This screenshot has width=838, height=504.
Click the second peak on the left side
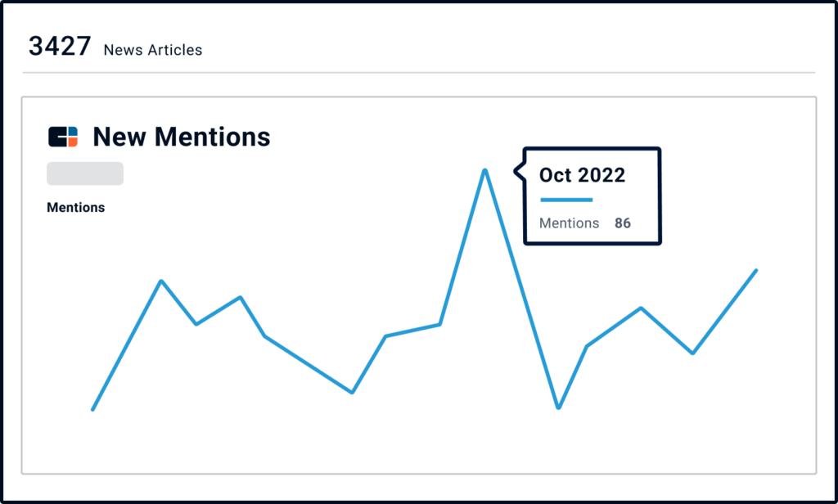click(x=241, y=296)
